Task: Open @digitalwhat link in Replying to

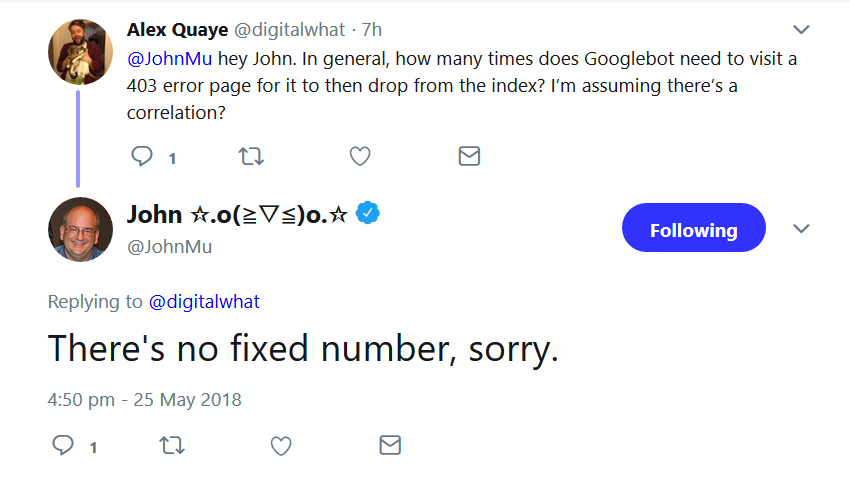Action: (204, 301)
